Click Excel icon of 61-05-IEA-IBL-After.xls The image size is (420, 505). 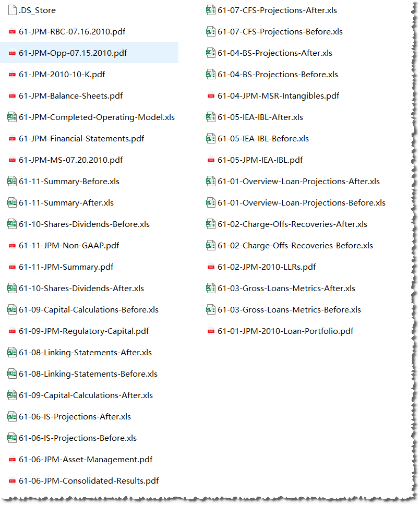(211, 117)
